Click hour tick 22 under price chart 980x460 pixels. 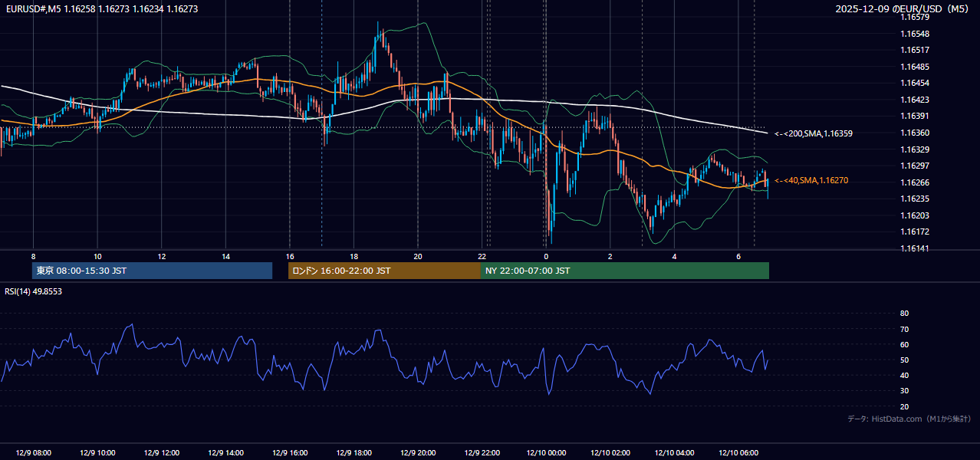(482, 256)
